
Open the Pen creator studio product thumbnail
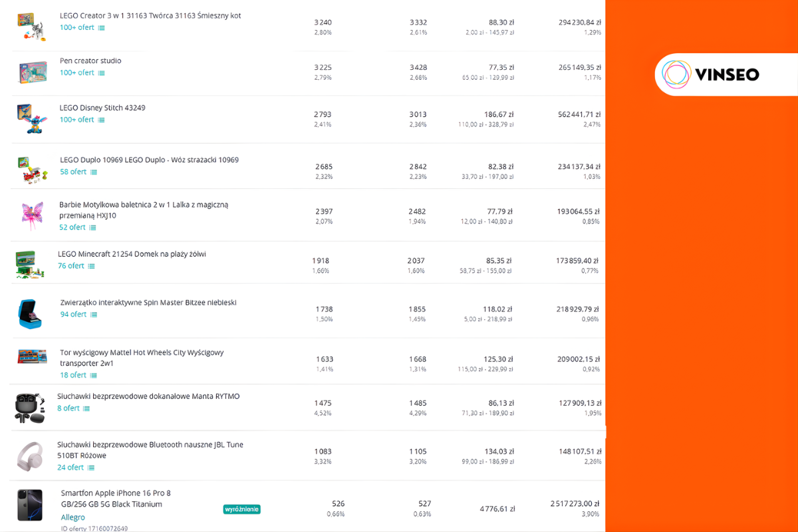33,72
